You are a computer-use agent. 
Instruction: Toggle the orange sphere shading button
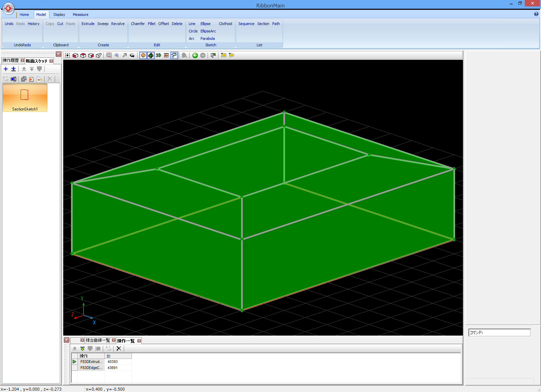pos(143,55)
